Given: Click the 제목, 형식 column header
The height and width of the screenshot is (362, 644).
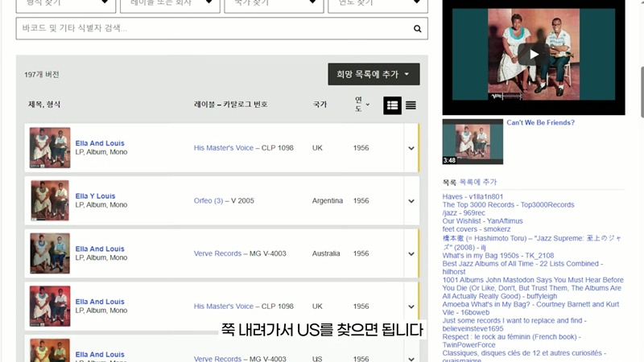Looking at the screenshot, I should click(44, 105).
